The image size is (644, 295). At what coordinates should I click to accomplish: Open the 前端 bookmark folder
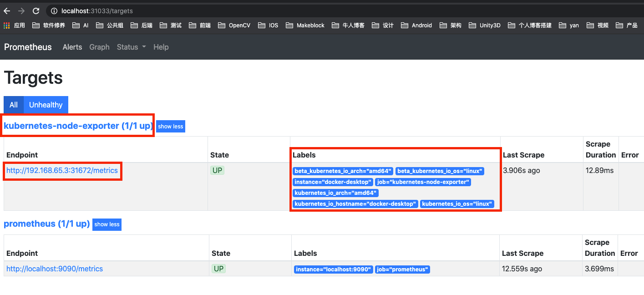click(x=199, y=25)
